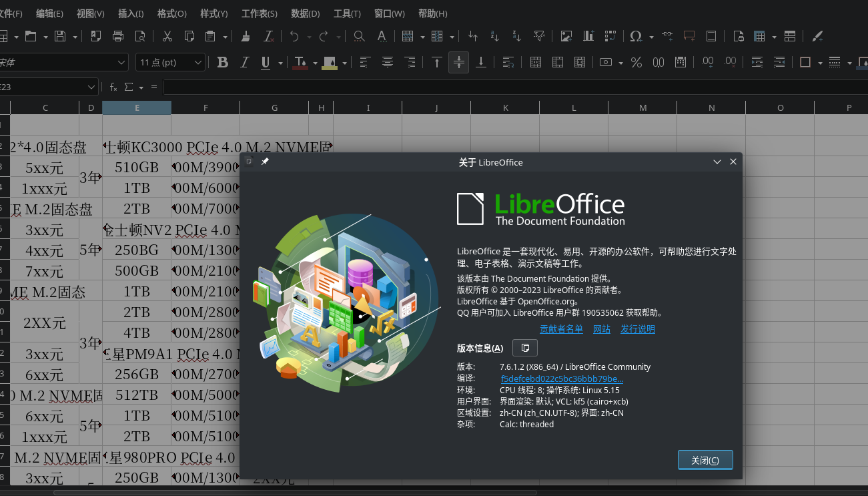Toggle Wrap Text
This screenshot has width=868, height=496.
tap(508, 62)
